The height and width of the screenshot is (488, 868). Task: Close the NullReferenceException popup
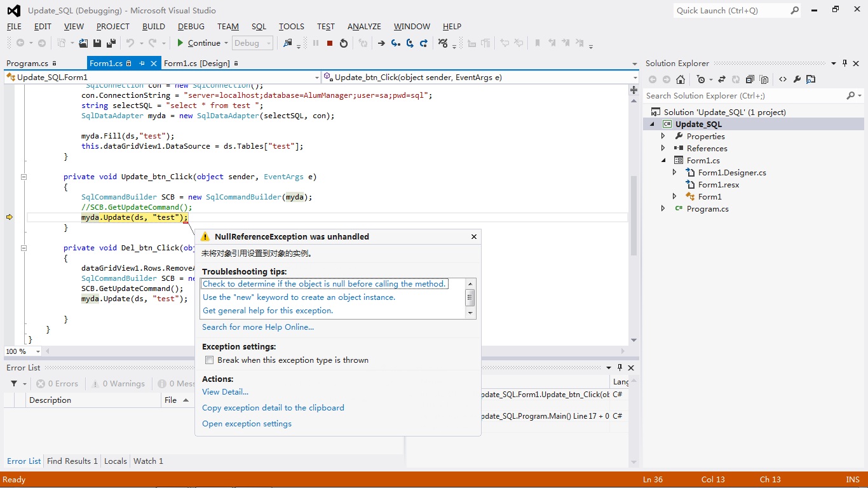point(473,236)
